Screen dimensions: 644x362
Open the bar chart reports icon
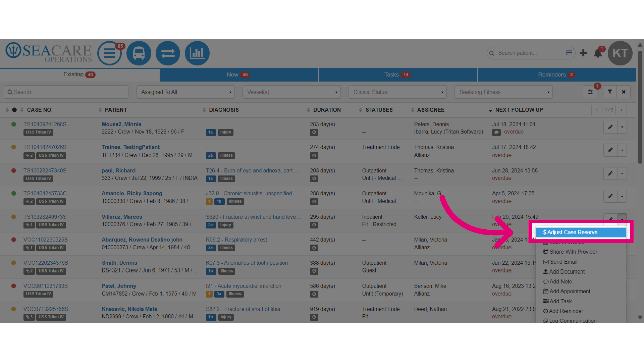tap(197, 53)
